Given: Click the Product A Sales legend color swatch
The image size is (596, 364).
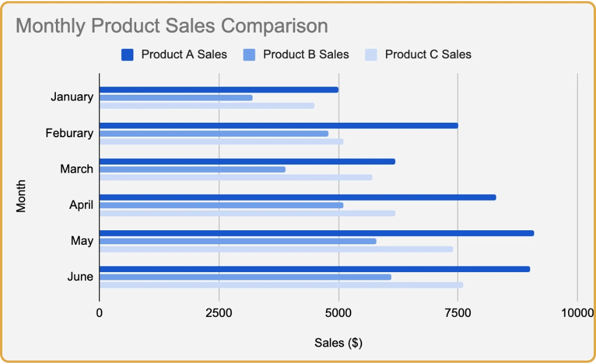Looking at the screenshot, I should pos(127,55).
